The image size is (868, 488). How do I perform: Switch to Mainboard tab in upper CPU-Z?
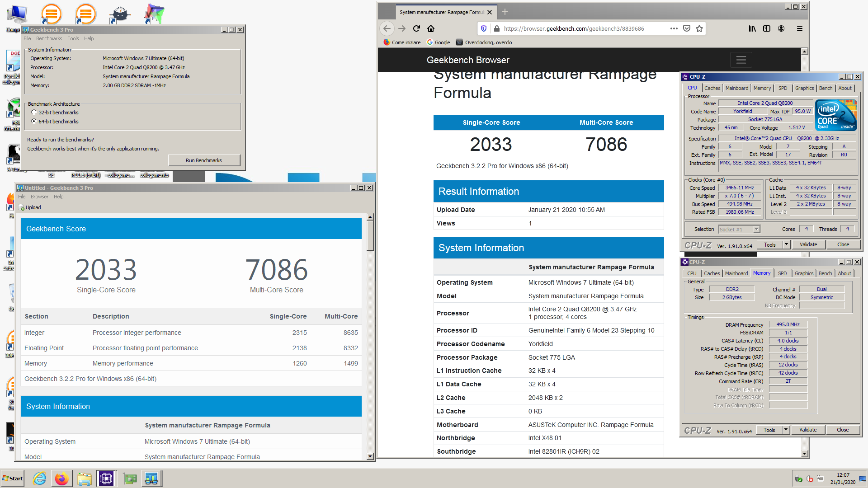(x=736, y=88)
